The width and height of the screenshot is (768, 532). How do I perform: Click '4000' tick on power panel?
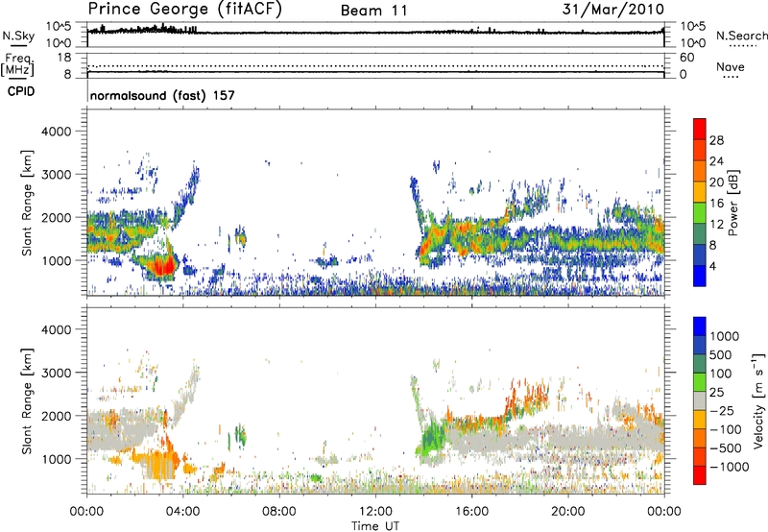pyautogui.click(x=56, y=132)
